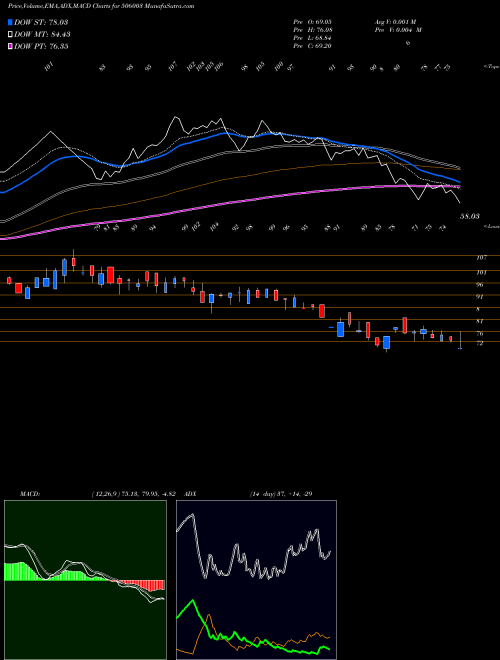Click the MACD (12,26,9) parameter values
The width and height of the screenshot is (500, 660).
click(x=134, y=494)
